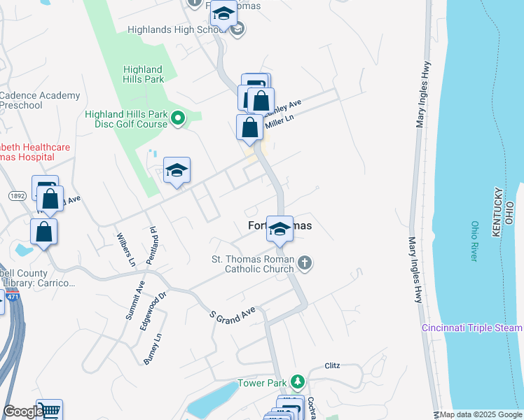Viewport: 524px width, 420px height.
Task: Select the shopping bag marker above Campbell County Library
Action: coord(43,233)
